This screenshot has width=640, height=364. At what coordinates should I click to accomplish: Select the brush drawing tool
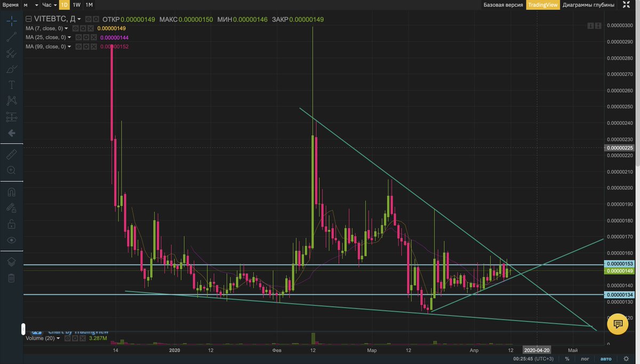click(x=11, y=69)
